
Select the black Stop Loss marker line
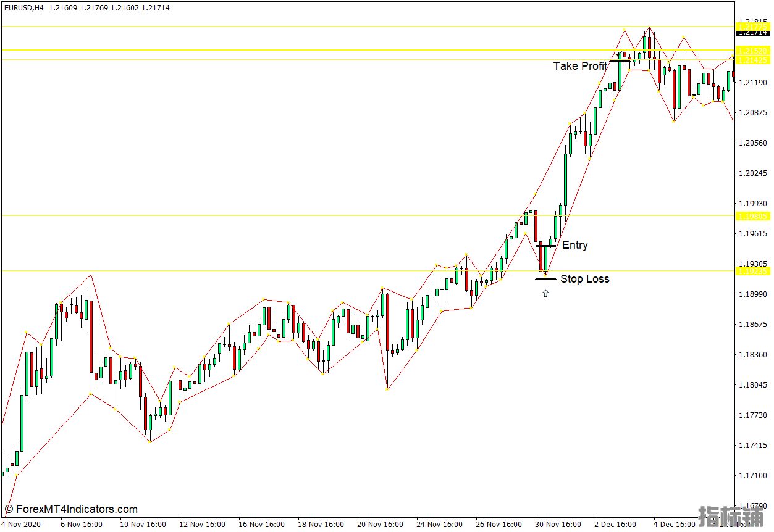click(545, 279)
